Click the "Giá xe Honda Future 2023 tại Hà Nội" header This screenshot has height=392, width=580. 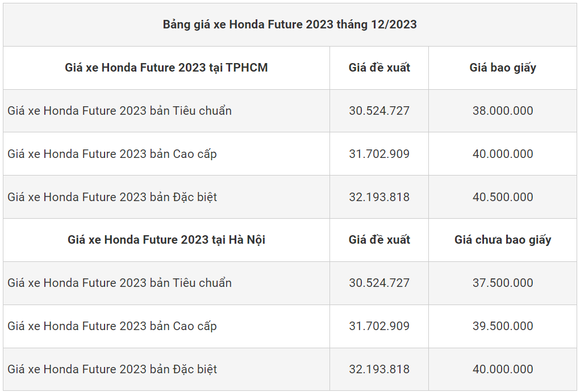pos(166,240)
